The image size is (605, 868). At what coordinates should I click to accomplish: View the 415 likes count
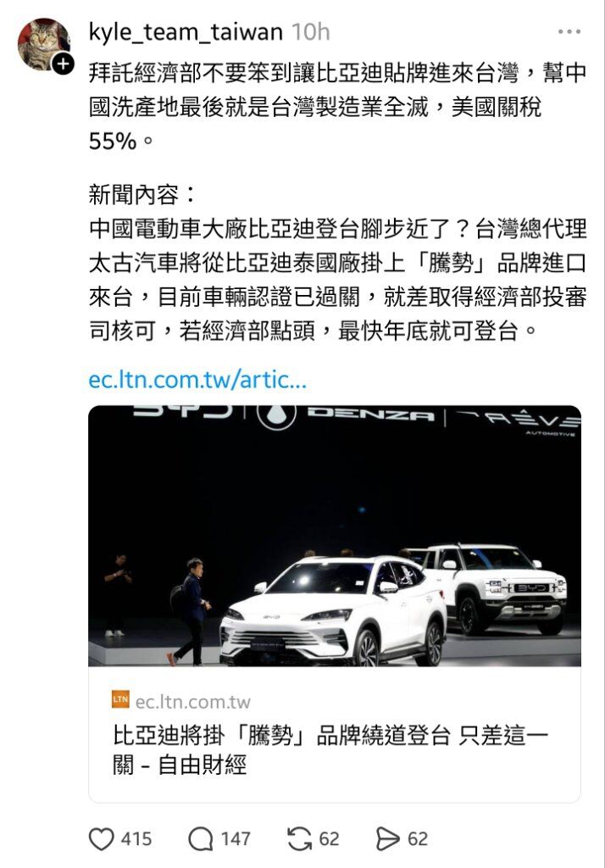(x=136, y=839)
